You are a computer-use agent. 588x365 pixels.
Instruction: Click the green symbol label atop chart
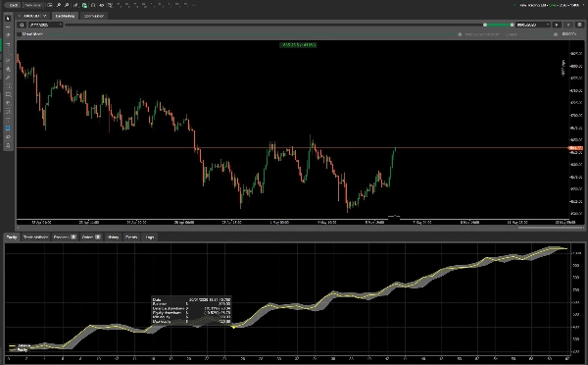click(299, 45)
